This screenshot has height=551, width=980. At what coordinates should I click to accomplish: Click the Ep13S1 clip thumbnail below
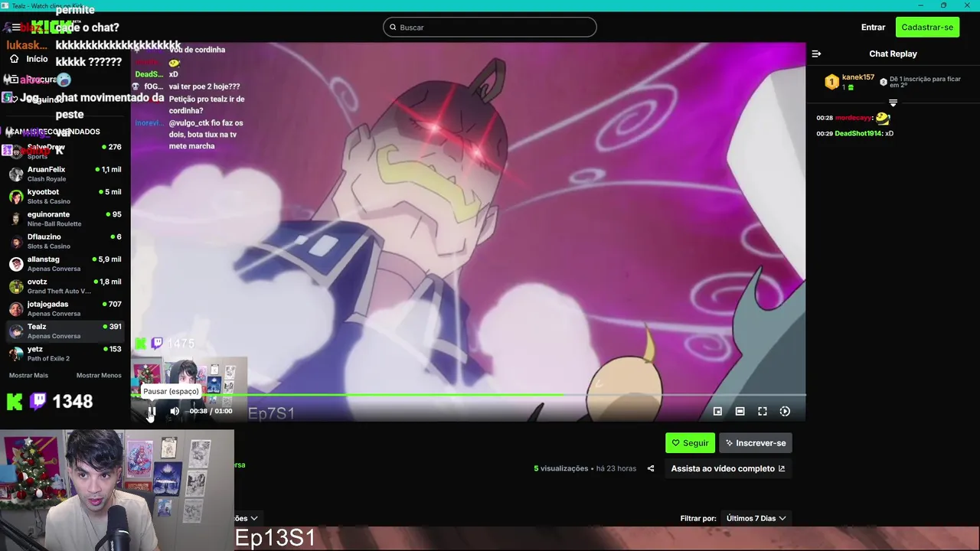point(606,539)
